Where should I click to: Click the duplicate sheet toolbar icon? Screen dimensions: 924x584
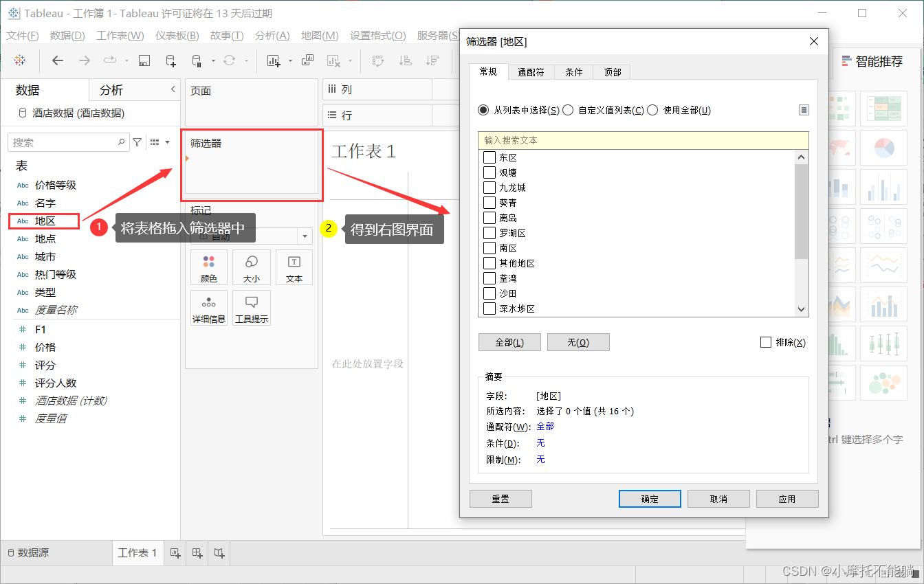coord(307,60)
